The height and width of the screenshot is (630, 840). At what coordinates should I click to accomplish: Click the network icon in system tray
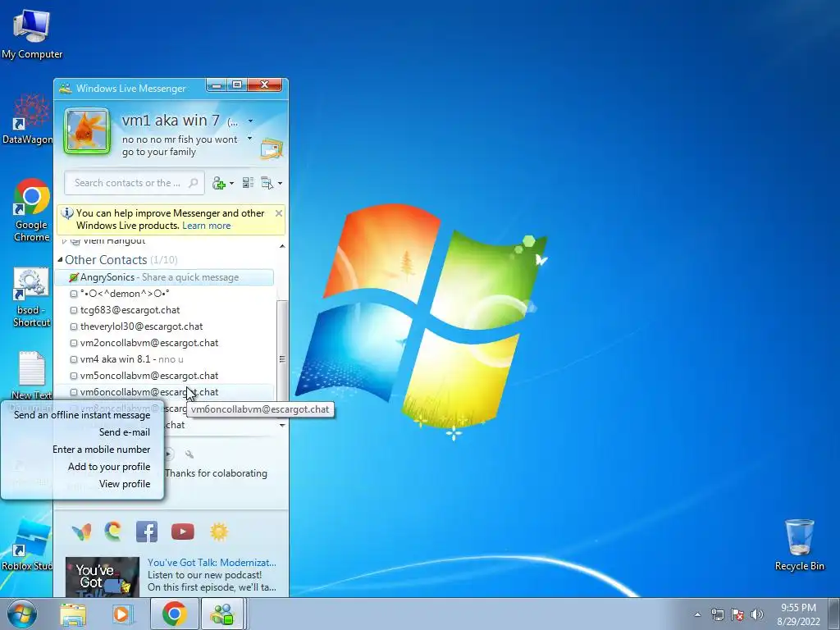pyautogui.click(x=717, y=614)
